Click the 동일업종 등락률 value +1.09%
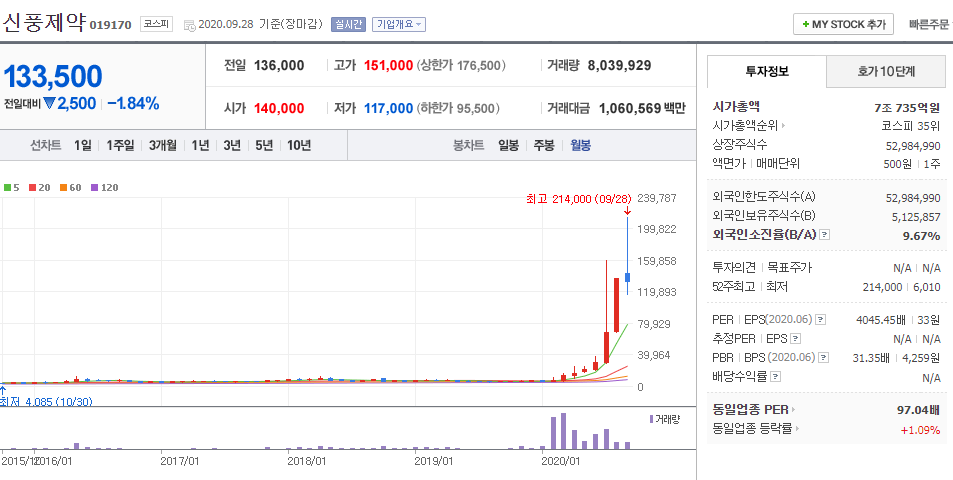The width and height of the screenshot is (953, 480). [920, 430]
